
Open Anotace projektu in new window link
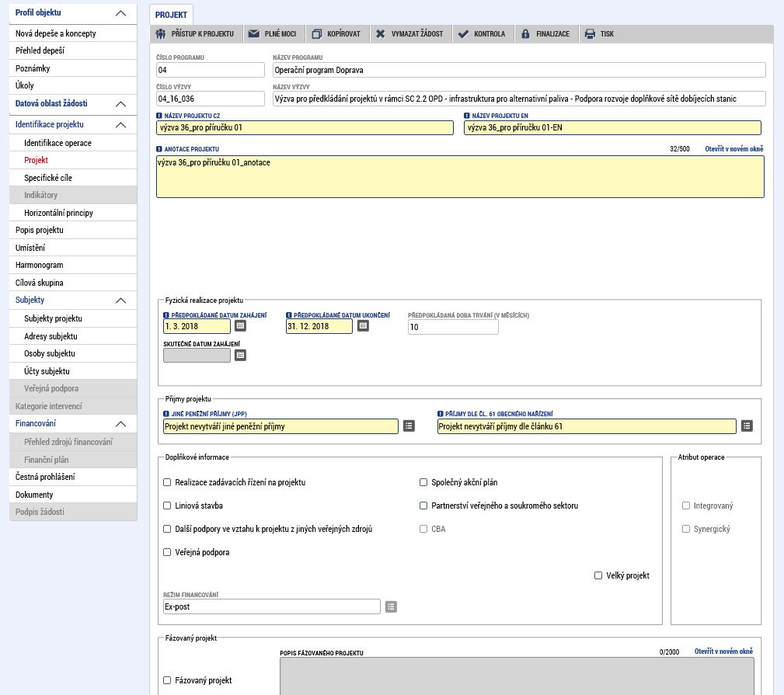pyautogui.click(x=734, y=149)
